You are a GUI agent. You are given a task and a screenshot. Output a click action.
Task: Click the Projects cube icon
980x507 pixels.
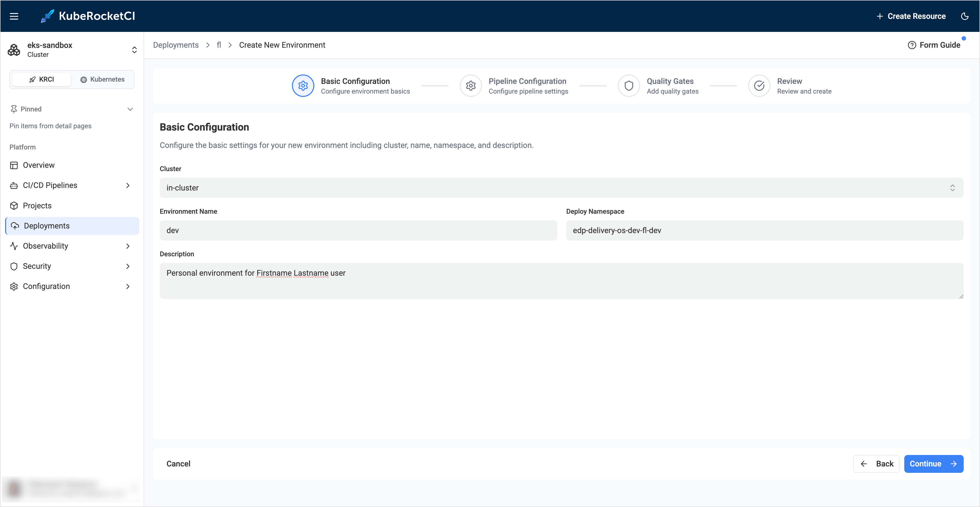click(x=14, y=206)
